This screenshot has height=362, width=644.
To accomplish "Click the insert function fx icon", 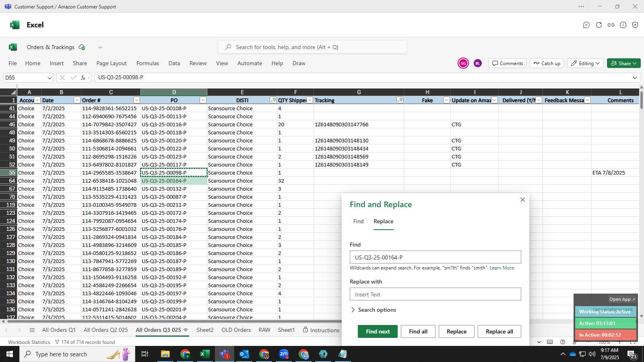I will [83, 78].
